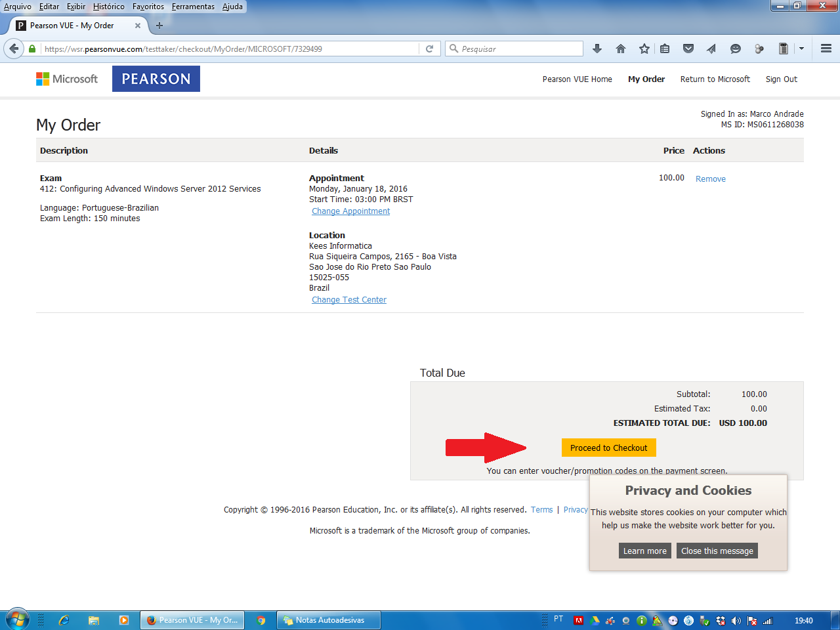Go back using the browser back arrow
Image resolution: width=840 pixels, height=630 pixels.
[x=14, y=49]
